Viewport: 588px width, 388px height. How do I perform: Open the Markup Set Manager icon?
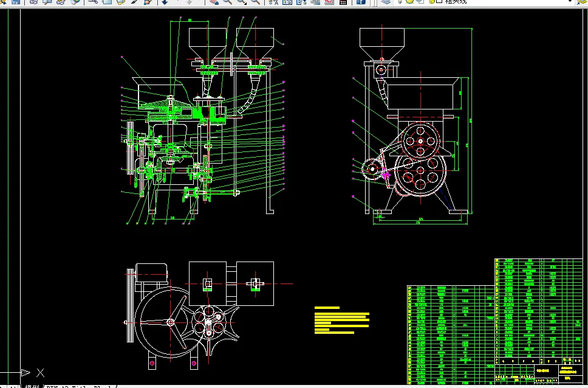tap(329, 2)
